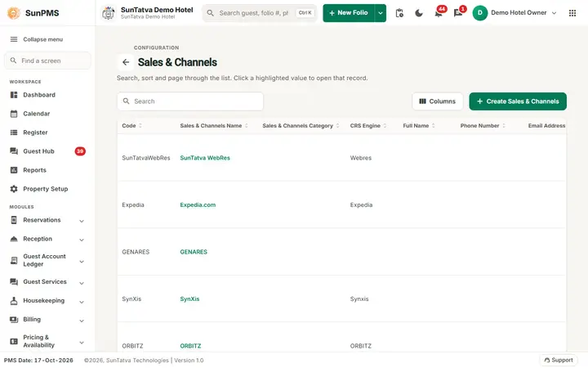The height and width of the screenshot is (368, 588).
Task: Open Calendar from the workspace menu
Action: (x=37, y=114)
